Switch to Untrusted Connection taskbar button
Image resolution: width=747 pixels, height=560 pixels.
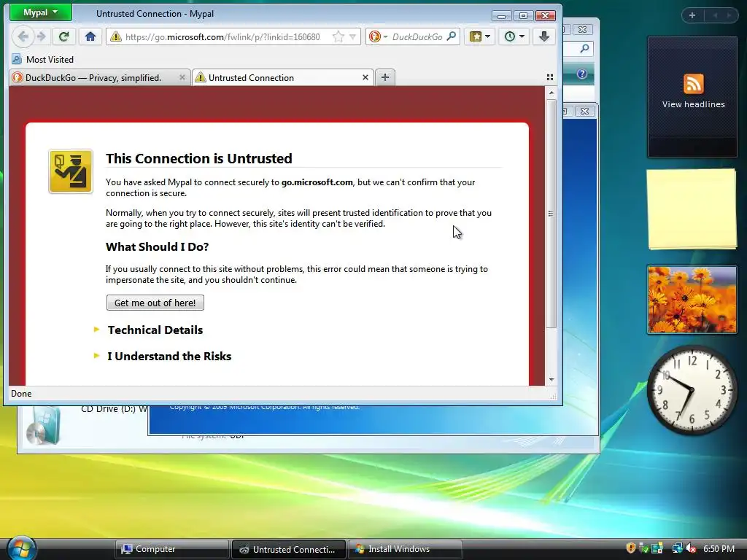pos(289,549)
